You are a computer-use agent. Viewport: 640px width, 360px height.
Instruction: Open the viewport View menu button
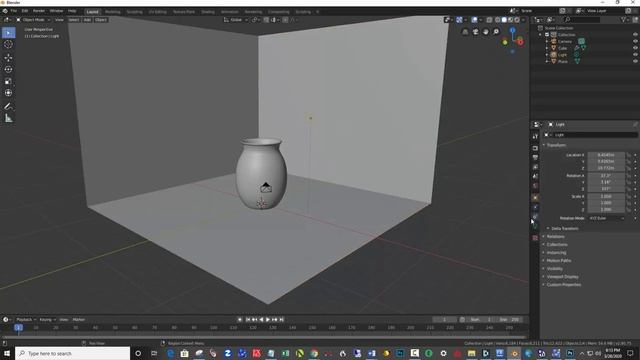click(59, 20)
